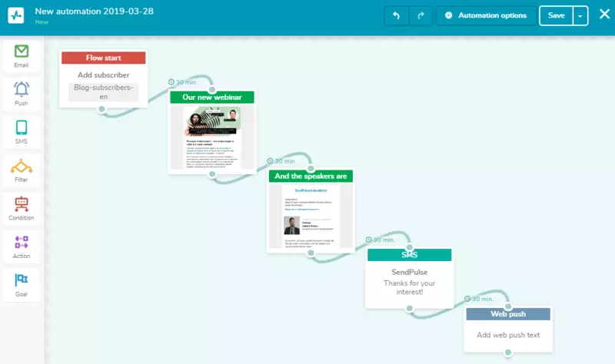Select the Condition element
This screenshot has width=615, height=364.
pos(22,208)
